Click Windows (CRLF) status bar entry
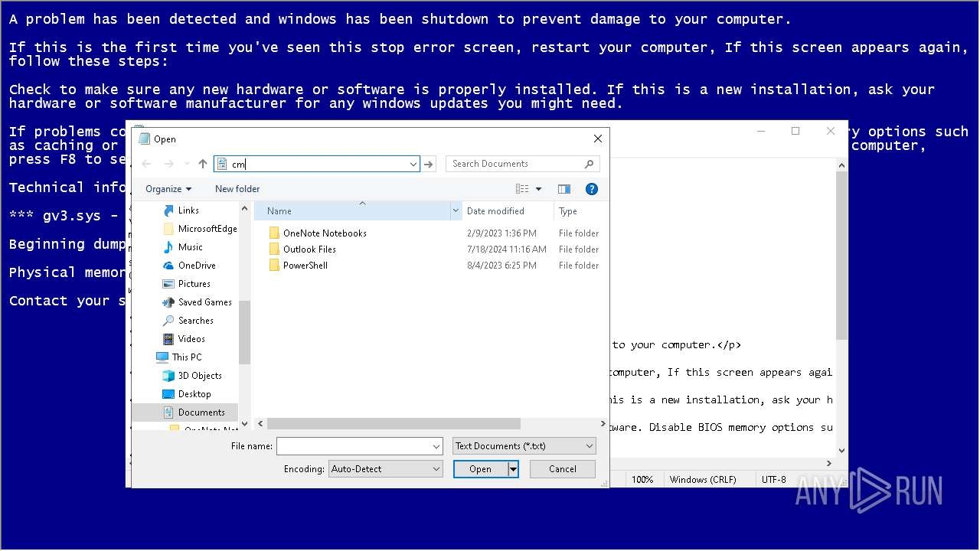 703,480
